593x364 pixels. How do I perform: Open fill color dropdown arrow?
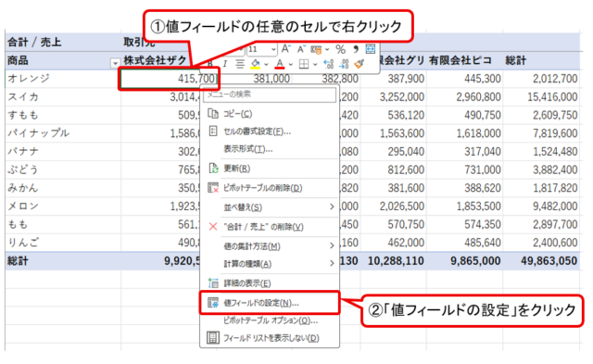click(x=266, y=64)
